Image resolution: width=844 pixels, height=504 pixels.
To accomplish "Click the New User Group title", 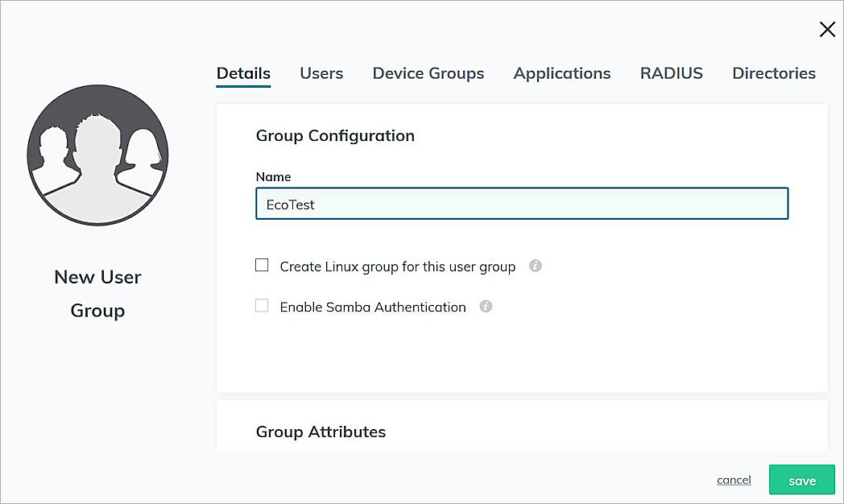I will (97, 293).
